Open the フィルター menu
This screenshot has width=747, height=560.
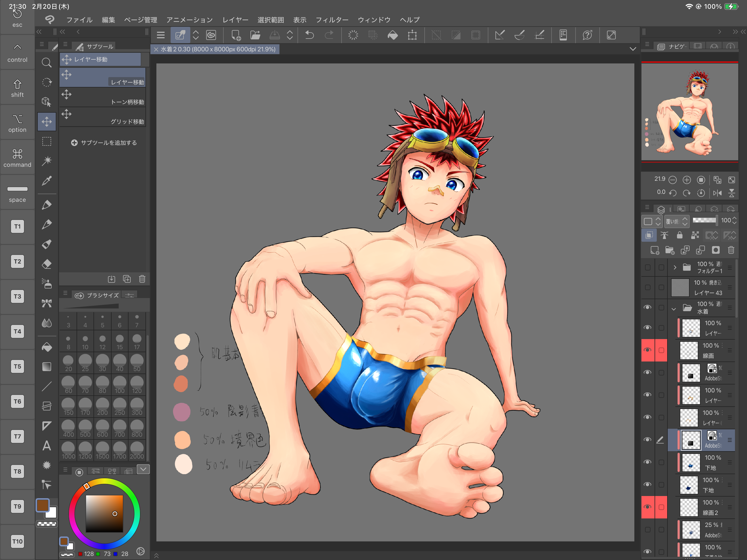click(332, 20)
